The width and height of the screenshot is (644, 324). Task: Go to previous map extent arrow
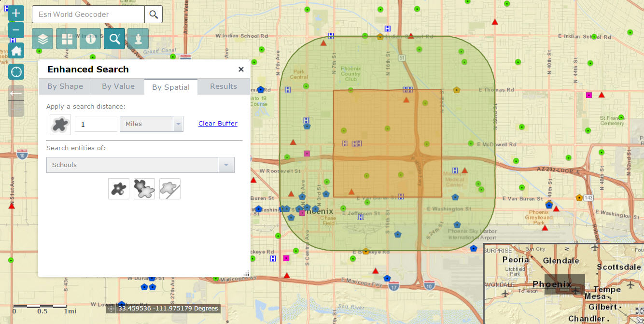16,93
